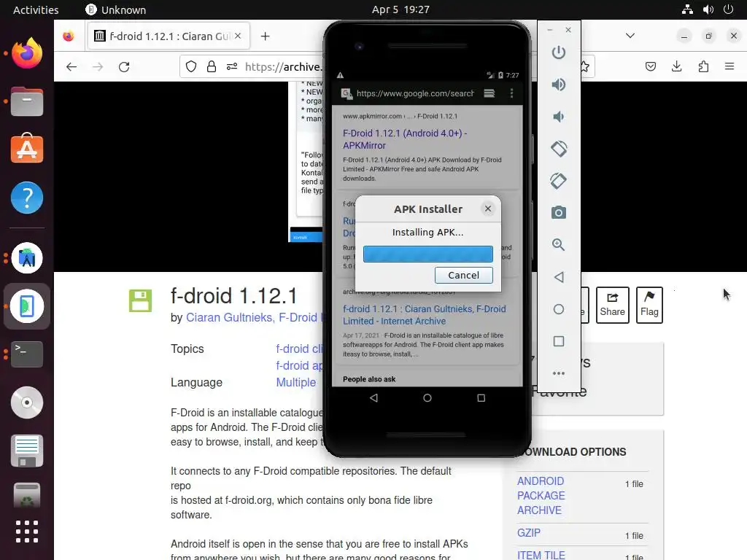Open Terminal from the Ubuntu dock

(27, 354)
